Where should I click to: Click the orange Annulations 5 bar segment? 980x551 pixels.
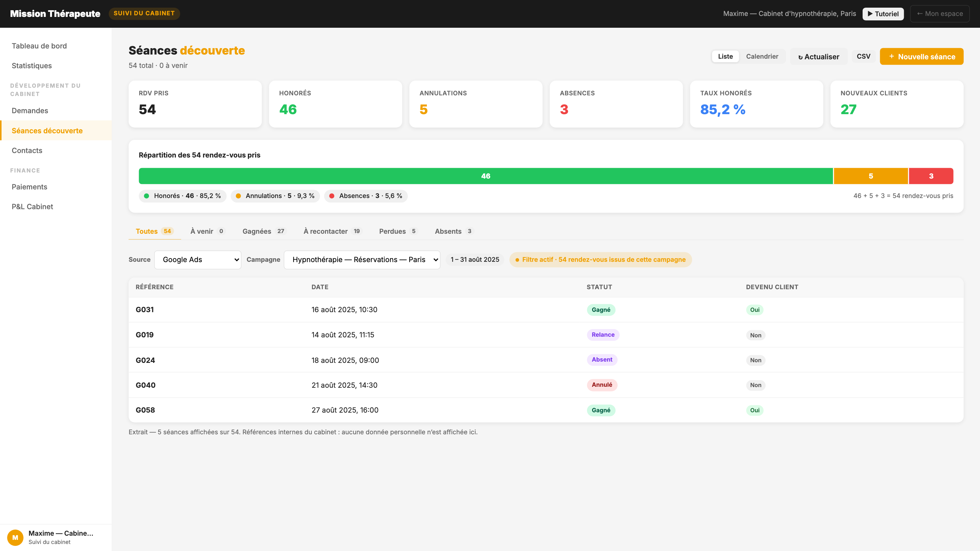pos(871,176)
